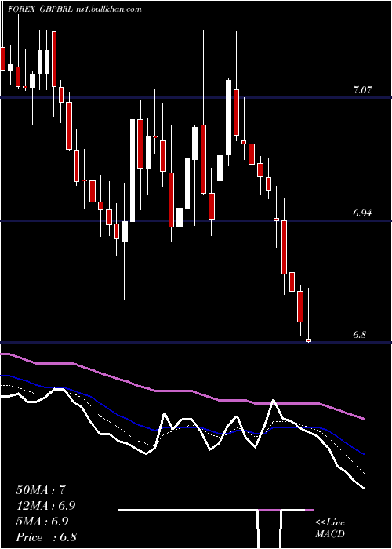392x549 pixels.
Task: Click the ns1.bullkhan.com source text
Action: point(108,9)
